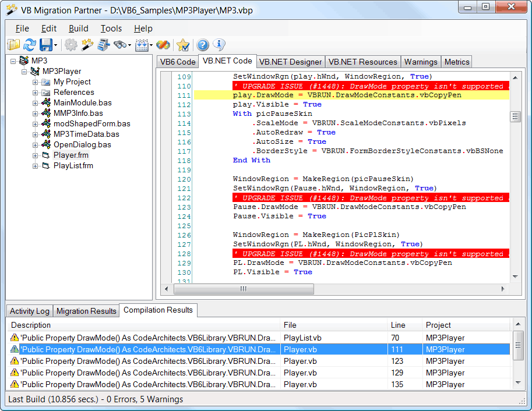The height and width of the screenshot is (411, 532).
Task: Switch to the Metrics tab
Action: point(457,62)
